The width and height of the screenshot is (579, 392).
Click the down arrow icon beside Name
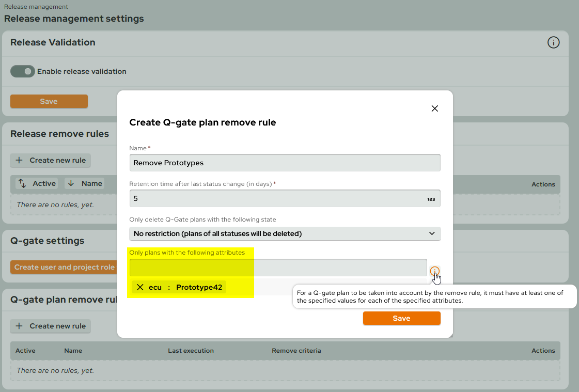71,183
